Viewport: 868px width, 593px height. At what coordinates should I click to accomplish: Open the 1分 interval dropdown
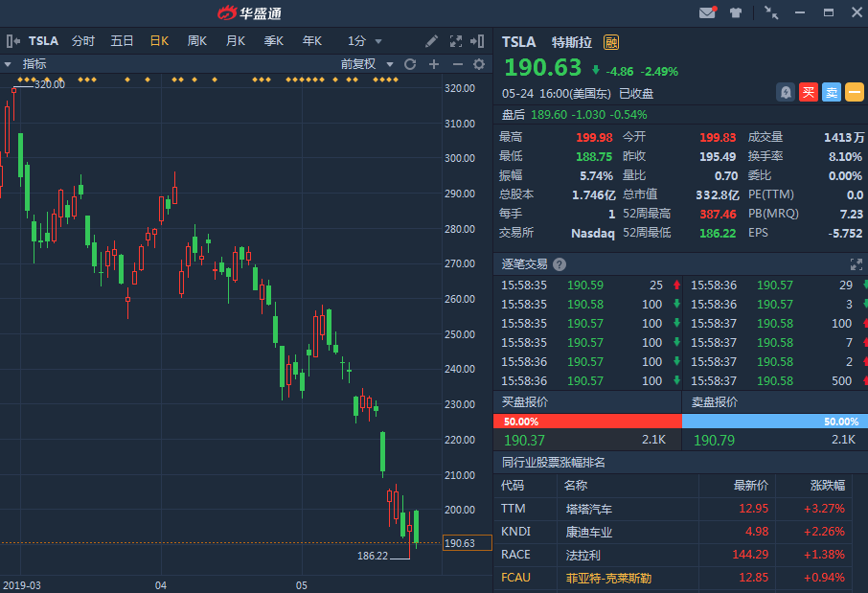(365, 41)
